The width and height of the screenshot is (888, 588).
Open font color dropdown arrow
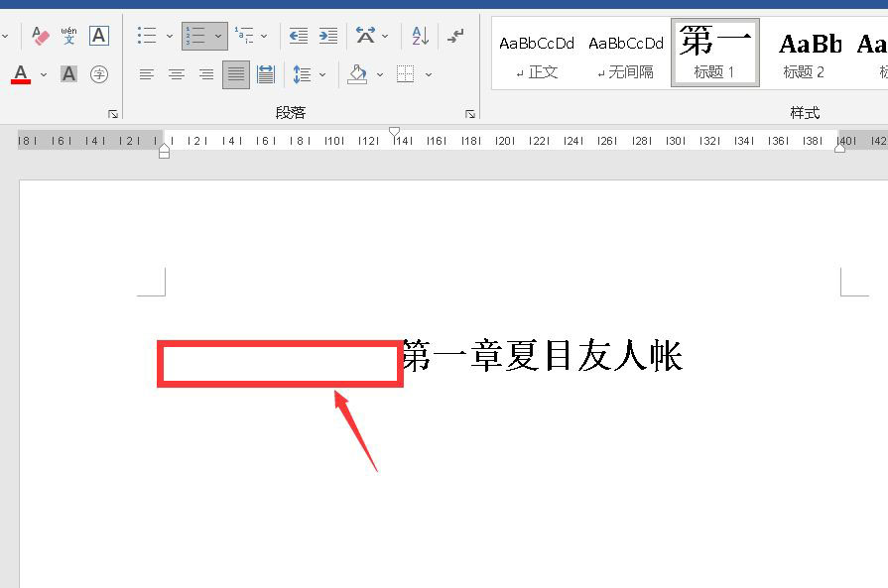[x=44, y=74]
